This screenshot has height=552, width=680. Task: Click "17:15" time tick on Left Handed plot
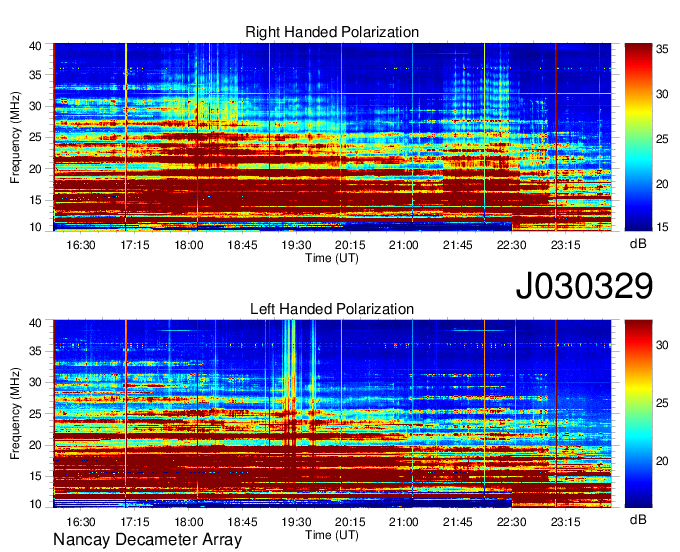(134, 522)
